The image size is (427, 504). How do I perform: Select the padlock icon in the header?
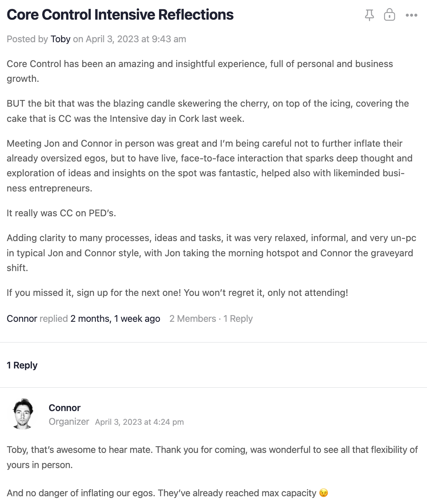[x=390, y=15]
